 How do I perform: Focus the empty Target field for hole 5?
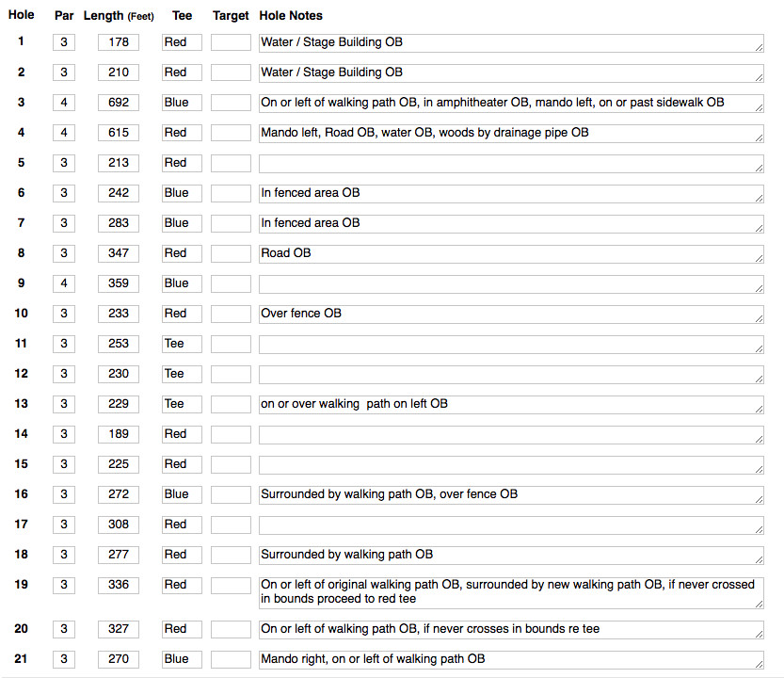point(231,163)
